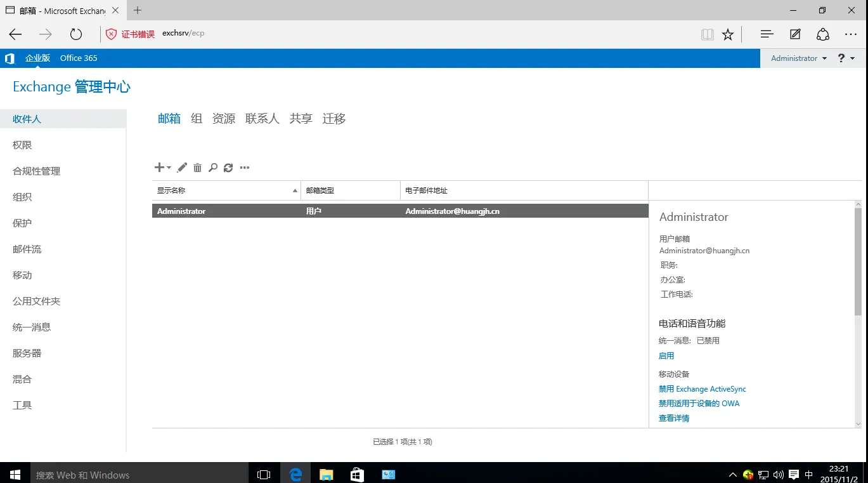This screenshot has height=483, width=868.
Task: Click the 搜索 Web 和 Windows search box
Action: [x=138, y=474]
